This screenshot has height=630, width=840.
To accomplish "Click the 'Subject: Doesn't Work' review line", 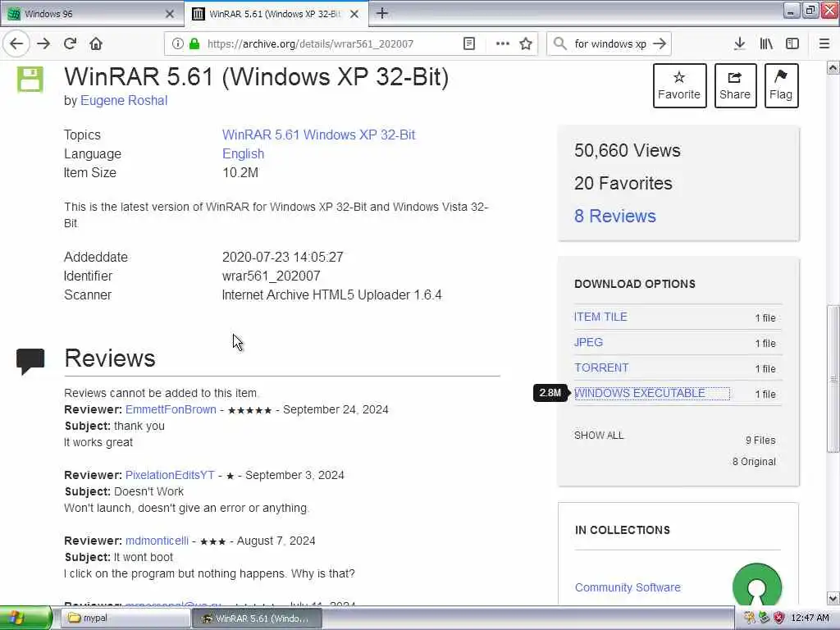I will click(125, 492).
